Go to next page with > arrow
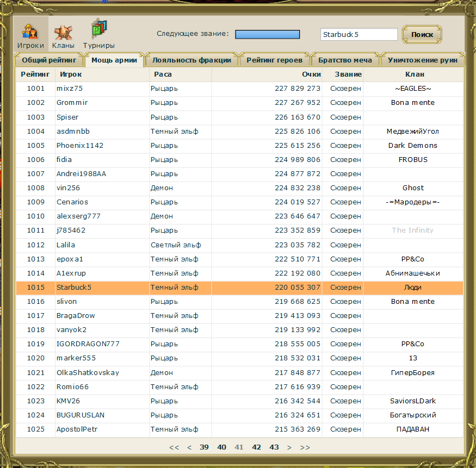This screenshot has height=468, width=476. pos(289,447)
